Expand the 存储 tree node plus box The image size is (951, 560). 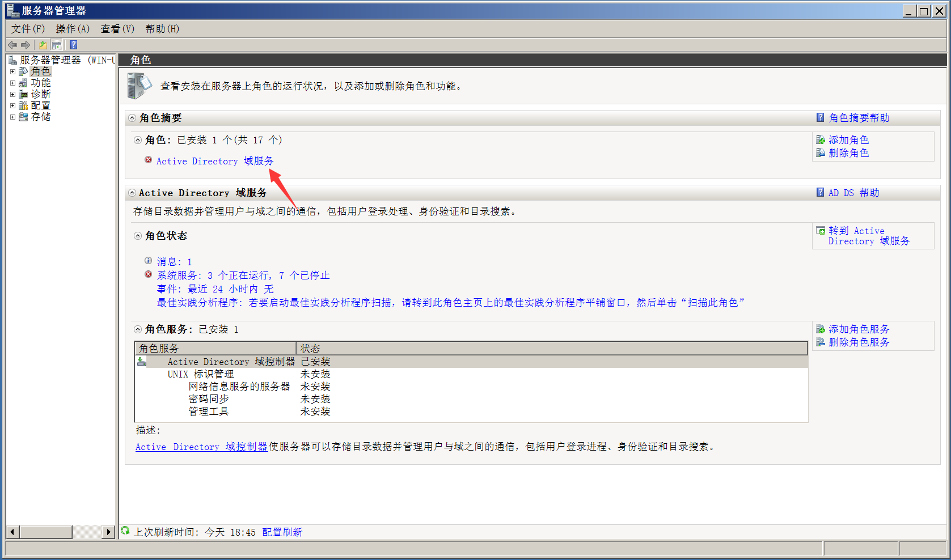12,117
